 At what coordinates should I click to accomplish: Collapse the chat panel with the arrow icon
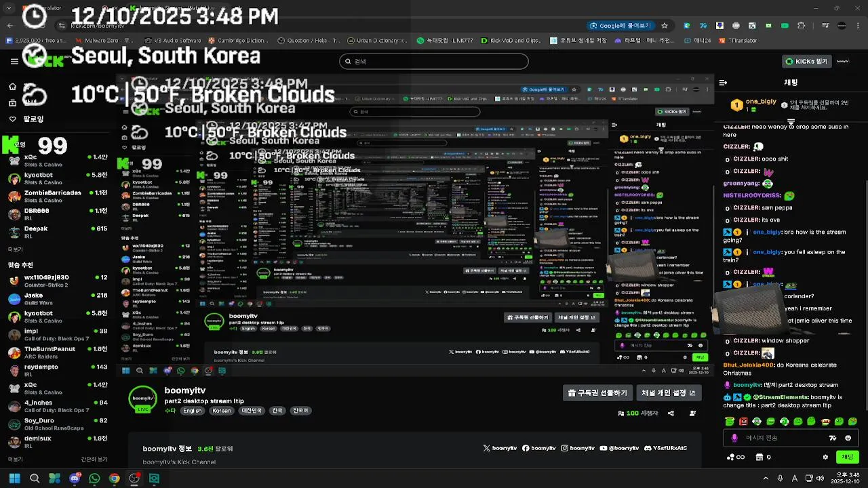click(x=723, y=83)
